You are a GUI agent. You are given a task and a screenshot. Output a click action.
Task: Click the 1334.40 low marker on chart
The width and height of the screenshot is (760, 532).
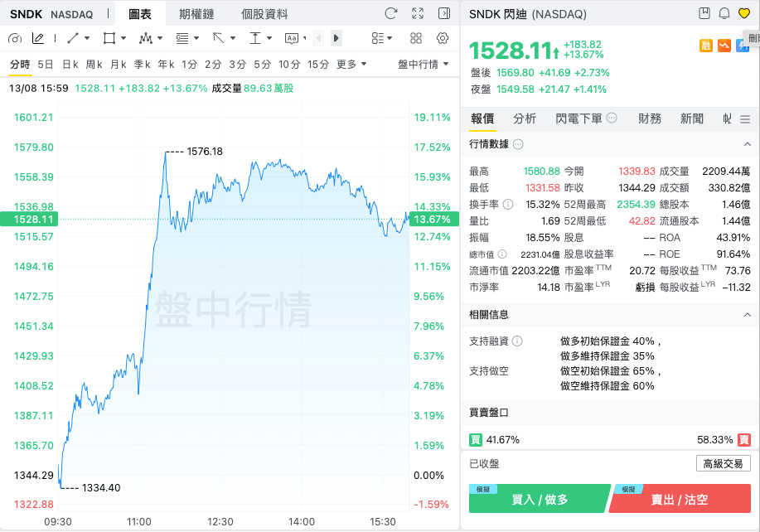(x=101, y=488)
